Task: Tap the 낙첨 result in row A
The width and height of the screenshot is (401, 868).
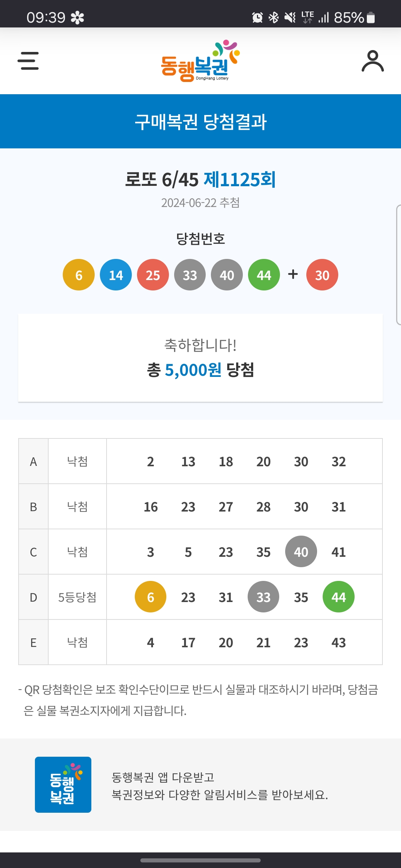Action: point(77,461)
